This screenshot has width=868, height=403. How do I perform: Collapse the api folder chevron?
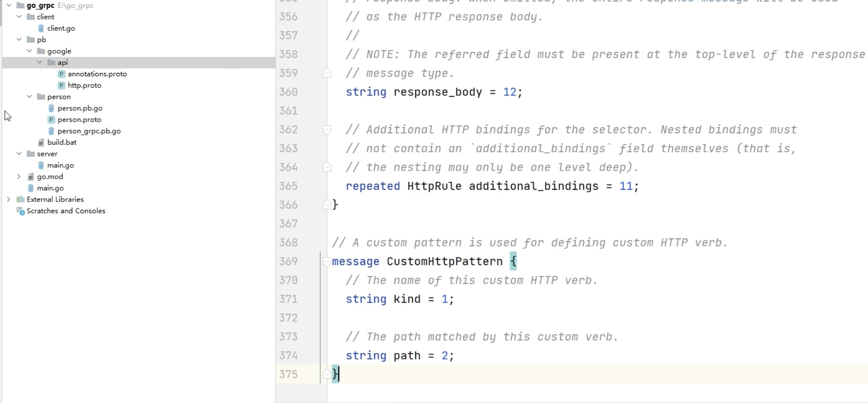[40, 63]
